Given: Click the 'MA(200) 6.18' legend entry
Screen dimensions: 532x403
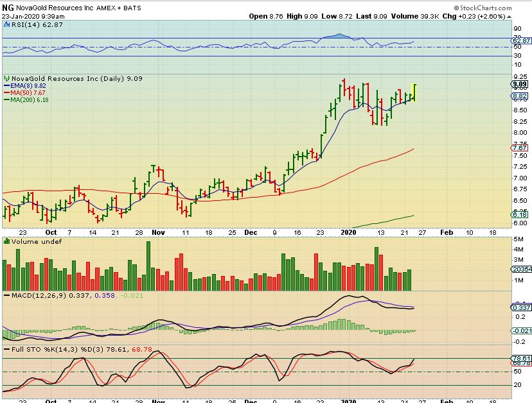Looking at the screenshot, I should tap(30, 99).
